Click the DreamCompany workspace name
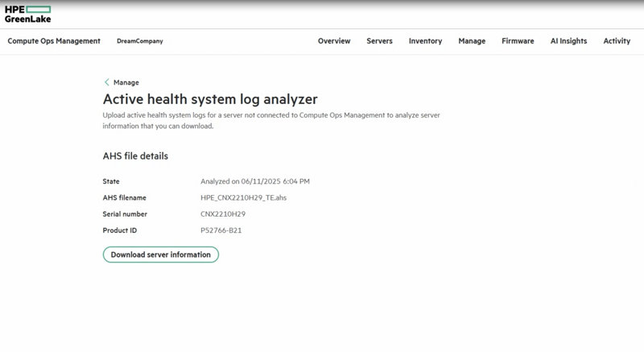Image resolution: width=644 pixels, height=352 pixels. click(139, 41)
